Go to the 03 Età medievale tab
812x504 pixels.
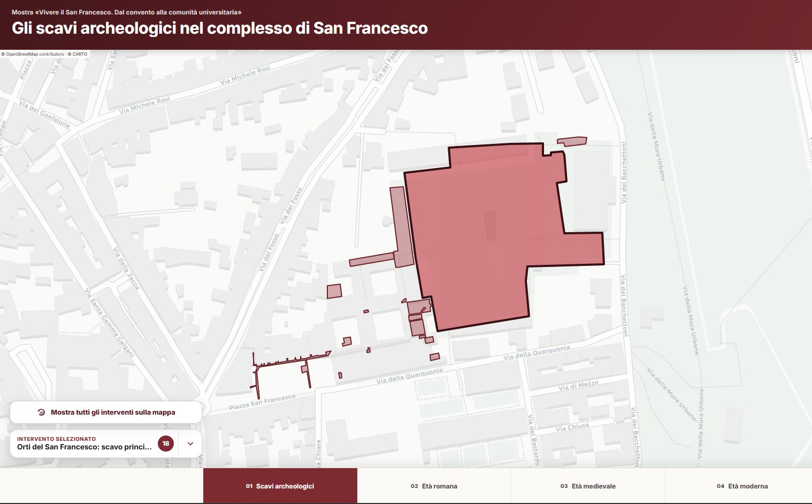[588, 486]
